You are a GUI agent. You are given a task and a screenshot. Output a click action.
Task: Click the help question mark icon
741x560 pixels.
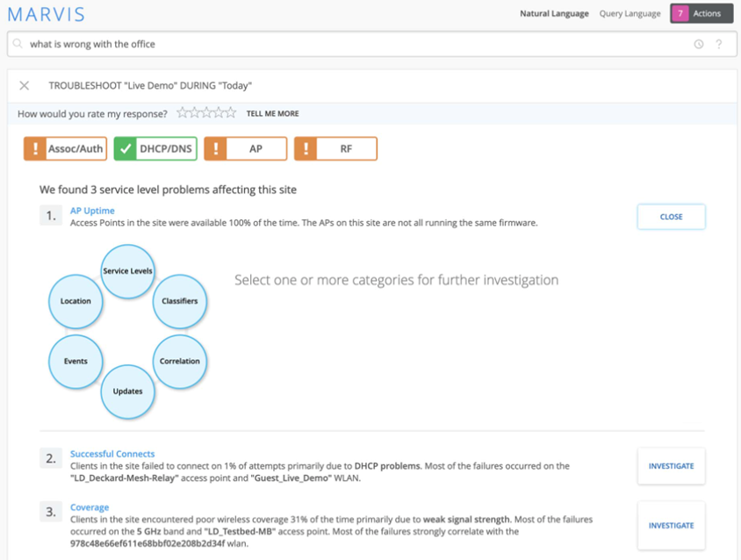[x=719, y=44]
